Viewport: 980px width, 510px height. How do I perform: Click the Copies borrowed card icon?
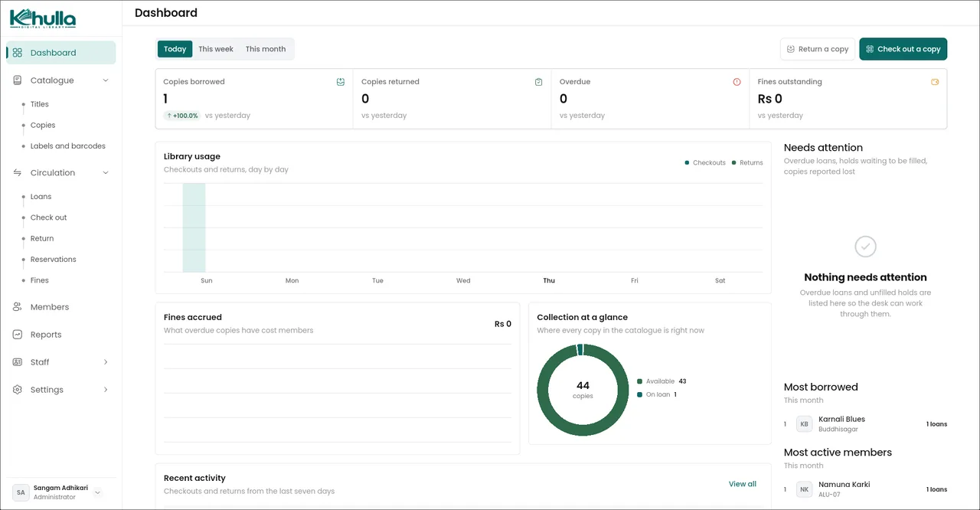341,82
